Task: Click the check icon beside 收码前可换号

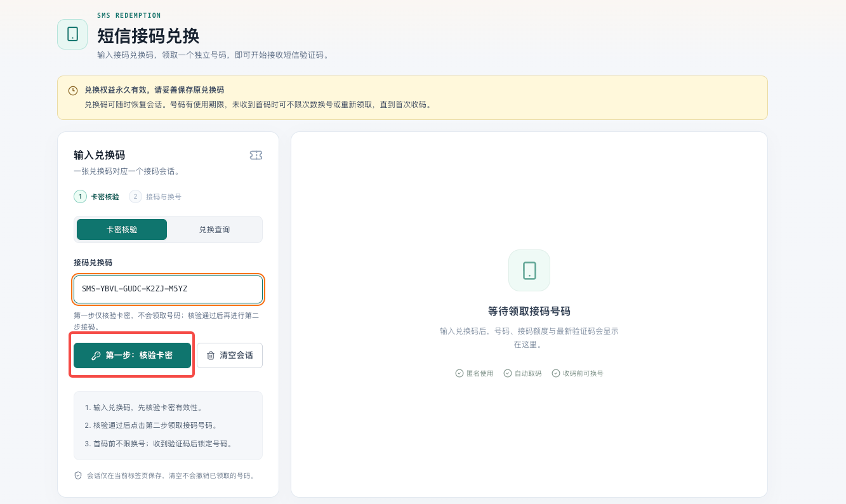Action: (x=556, y=373)
